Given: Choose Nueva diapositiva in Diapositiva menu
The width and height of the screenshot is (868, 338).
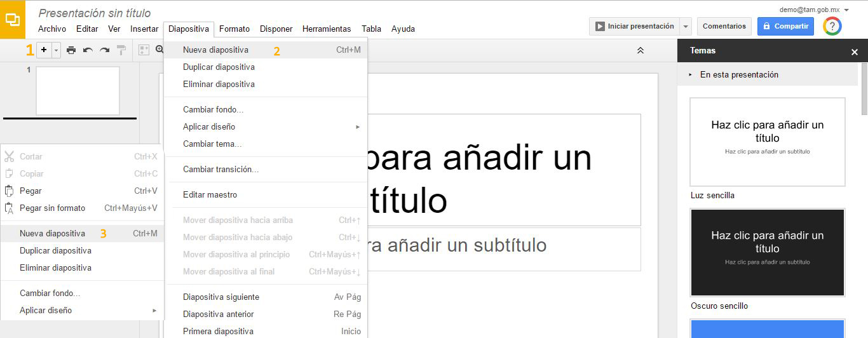Looking at the screenshot, I should [x=266, y=50].
